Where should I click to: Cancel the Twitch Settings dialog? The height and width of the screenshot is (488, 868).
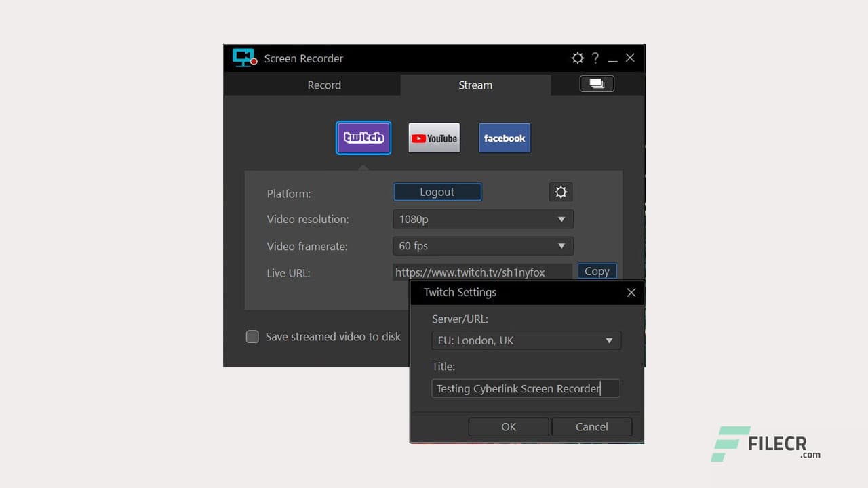(591, 426)
